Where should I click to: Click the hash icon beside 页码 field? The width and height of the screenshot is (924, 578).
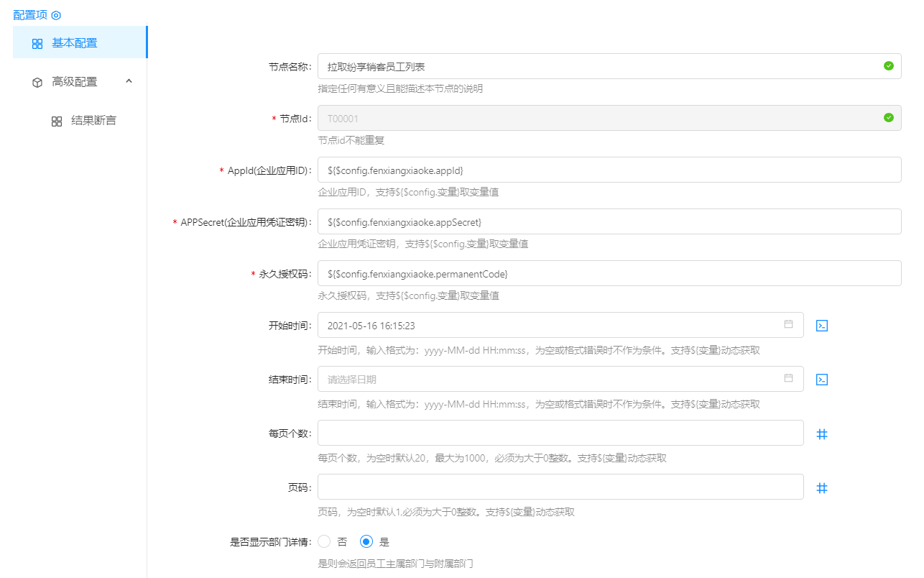pyautogui.click(x=822, y=488)
